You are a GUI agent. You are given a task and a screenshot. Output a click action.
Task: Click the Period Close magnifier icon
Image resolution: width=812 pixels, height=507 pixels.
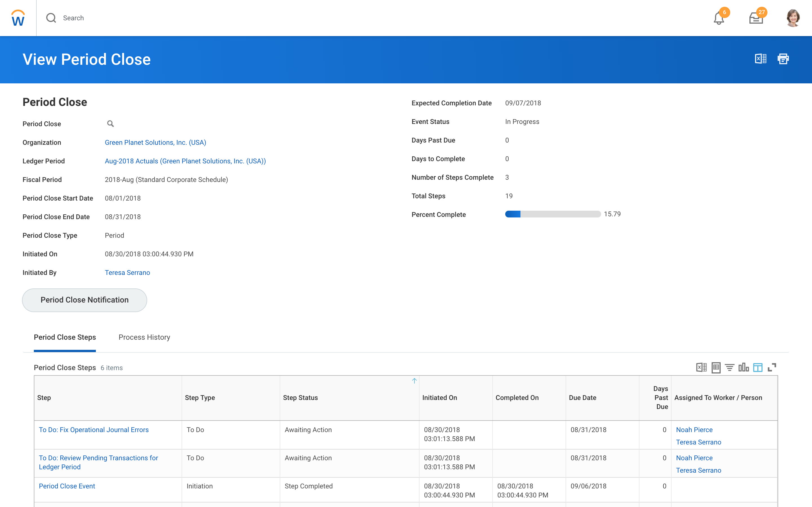pos(111,124)
